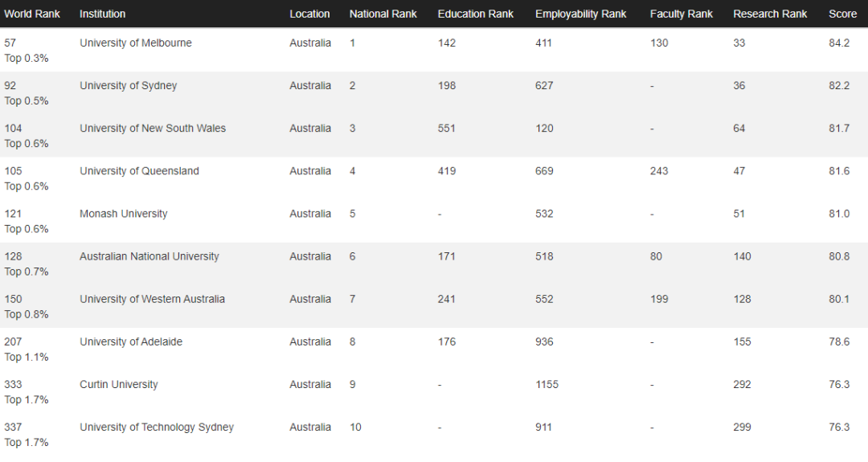Viewport: 868px width, 462px height.
Task: Click the Employability Rank column header
Action: (582, 14)
